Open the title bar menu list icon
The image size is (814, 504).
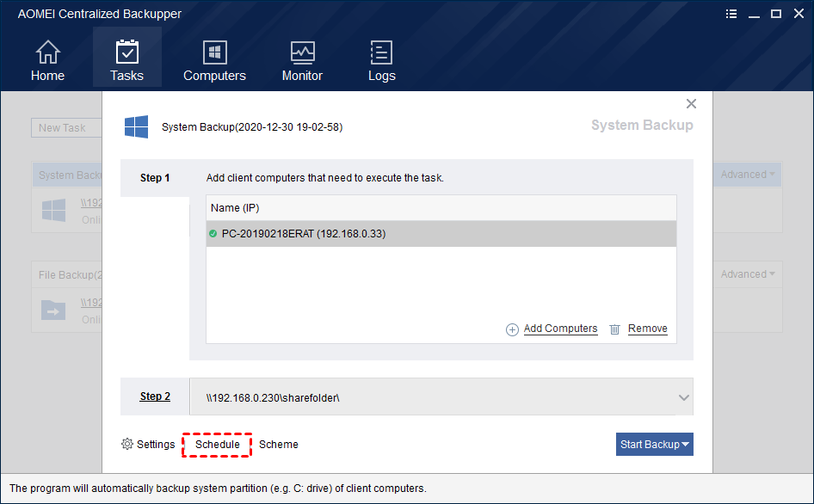(x=731, y=14)
